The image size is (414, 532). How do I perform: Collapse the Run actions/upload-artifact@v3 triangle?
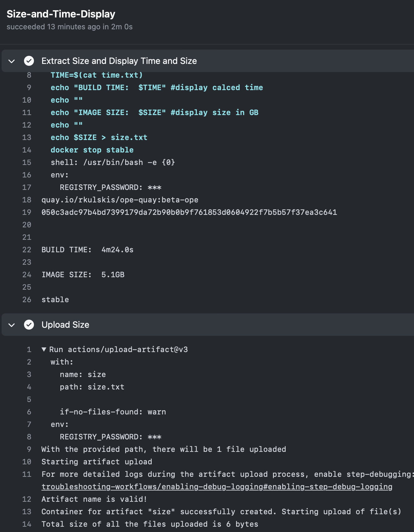pos(44,349)
